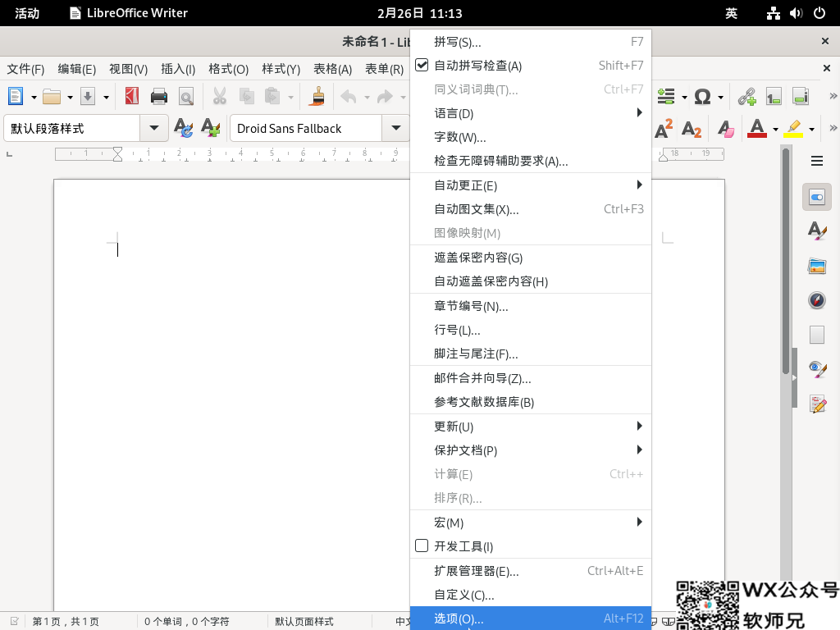
Task: Open highlighting color dropdown arrow
Action: [811, 129]
